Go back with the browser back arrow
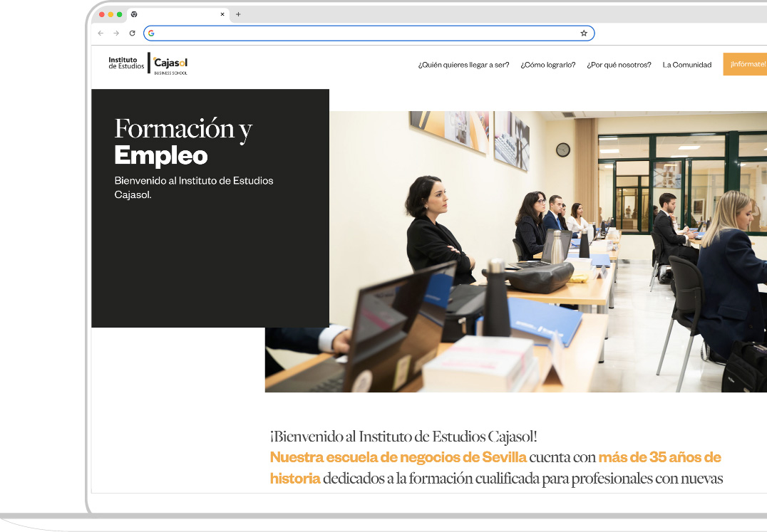Viewport: 767px width, 532px height. point(101,33)
